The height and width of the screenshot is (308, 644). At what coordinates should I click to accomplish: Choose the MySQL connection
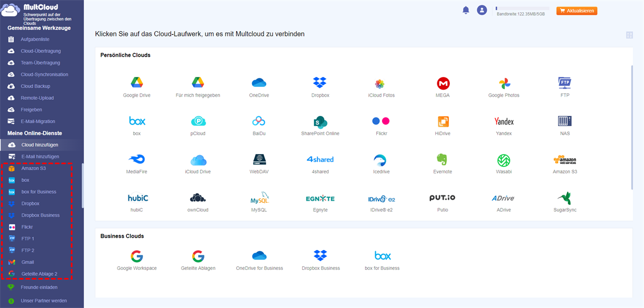point(259,203)
